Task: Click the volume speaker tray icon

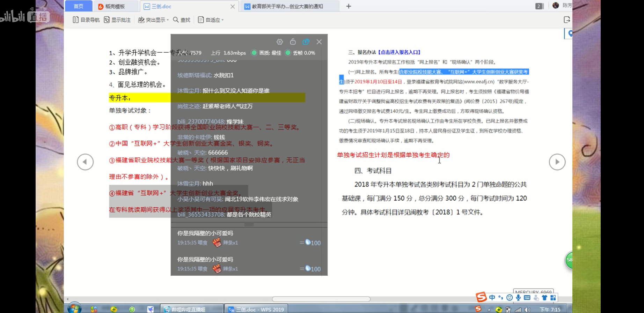Action: click(527, 310)
